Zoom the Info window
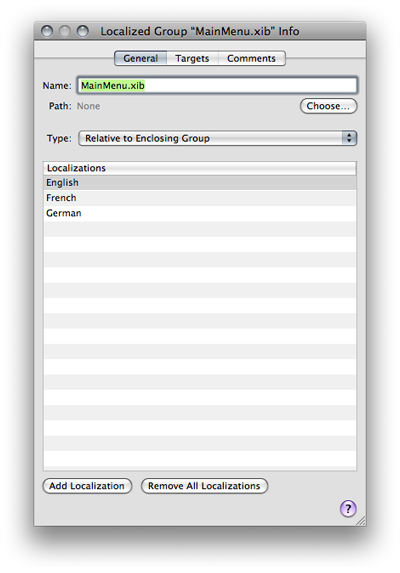 [83, 31]
